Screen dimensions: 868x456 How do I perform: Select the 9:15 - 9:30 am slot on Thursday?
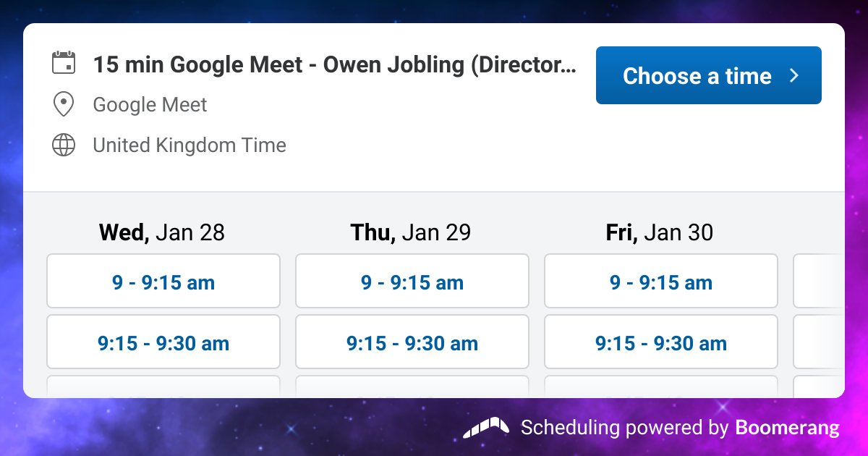[x=412, y=342]
